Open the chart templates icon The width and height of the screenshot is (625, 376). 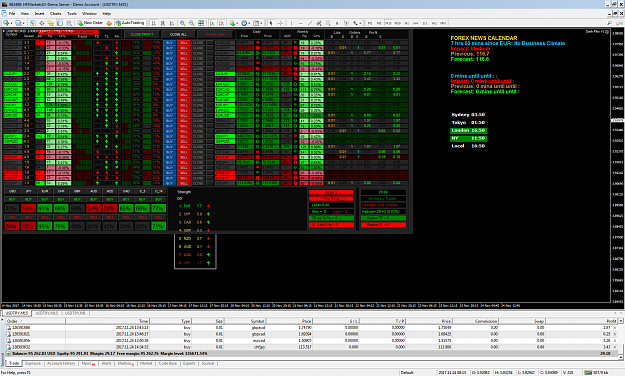click(x=256, y=23)
